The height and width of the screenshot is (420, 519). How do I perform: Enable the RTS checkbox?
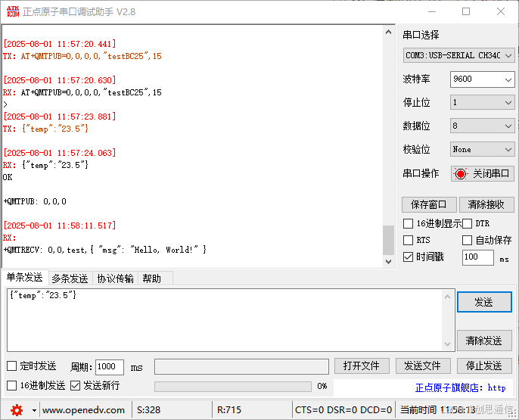408,240
